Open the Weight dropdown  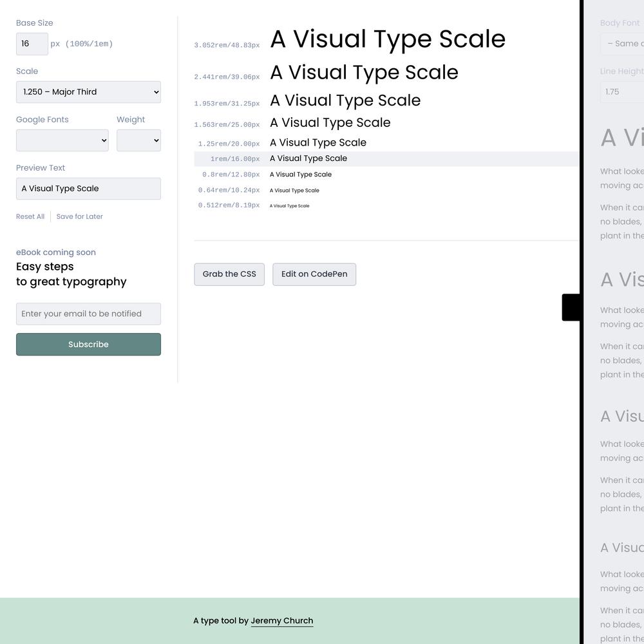pos(139,140)
